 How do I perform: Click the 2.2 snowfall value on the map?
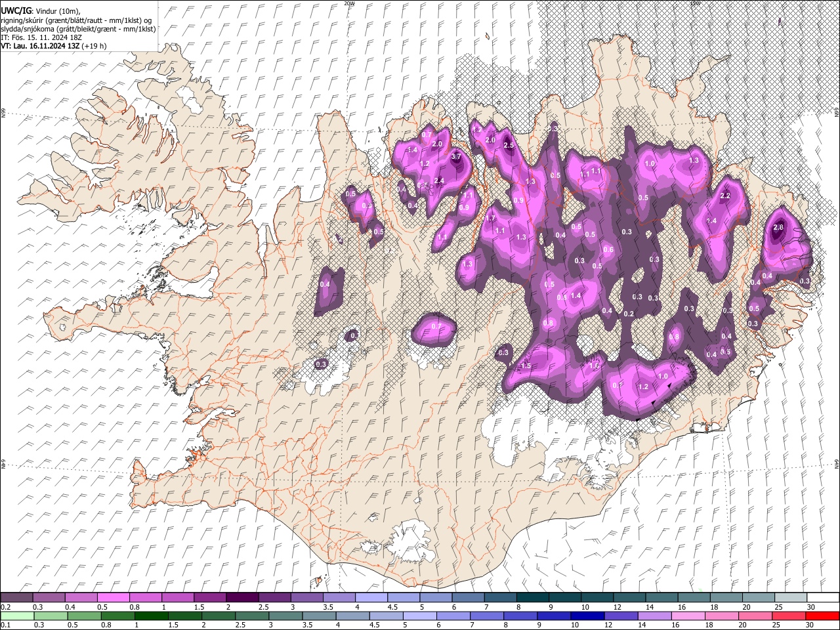pos(725,196)
